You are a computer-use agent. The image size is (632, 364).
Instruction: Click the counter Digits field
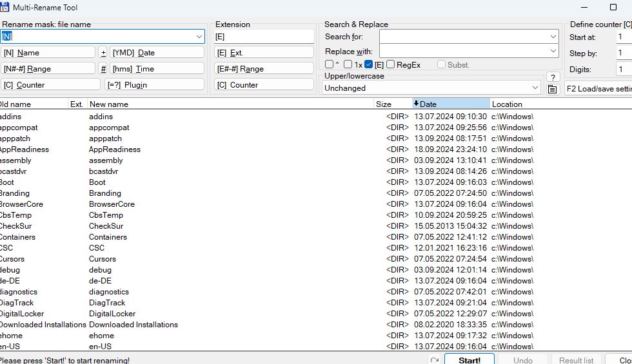pyautogui.click(x=624, y=70)
